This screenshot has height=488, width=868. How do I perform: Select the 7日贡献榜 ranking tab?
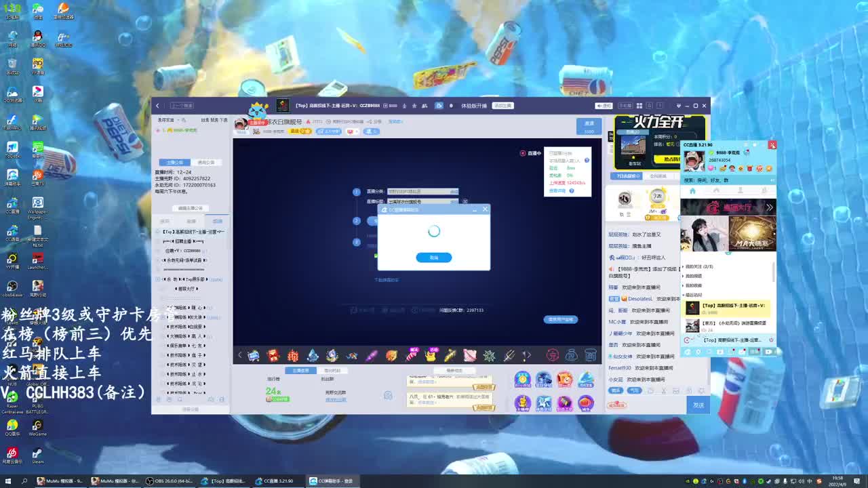tap(625, 176)
